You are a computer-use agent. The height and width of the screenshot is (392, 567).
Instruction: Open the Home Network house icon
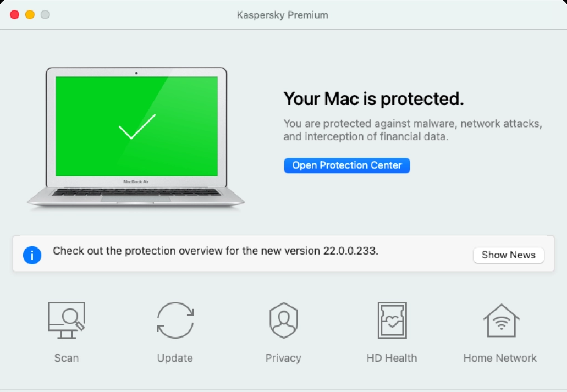pos(500,320)
